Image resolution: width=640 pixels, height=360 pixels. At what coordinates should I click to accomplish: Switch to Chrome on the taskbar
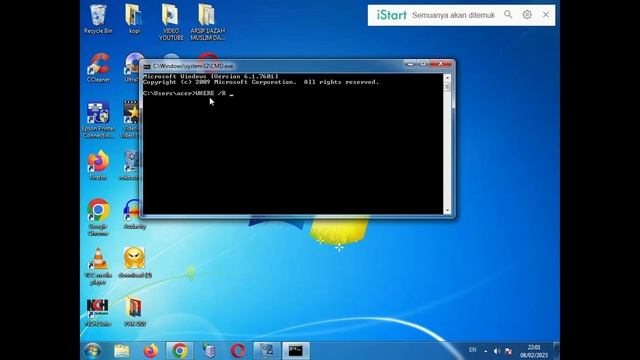pyautogui.click(x=180, y=351)
